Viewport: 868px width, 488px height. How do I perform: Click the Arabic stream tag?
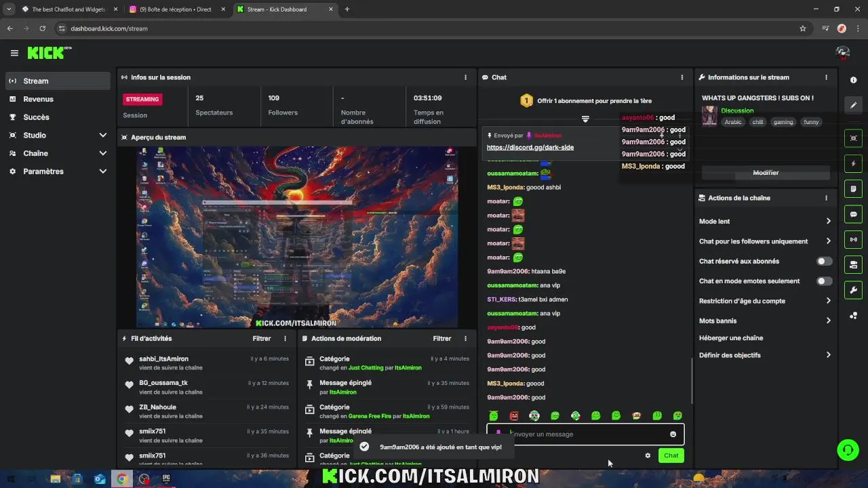(733, 122)
